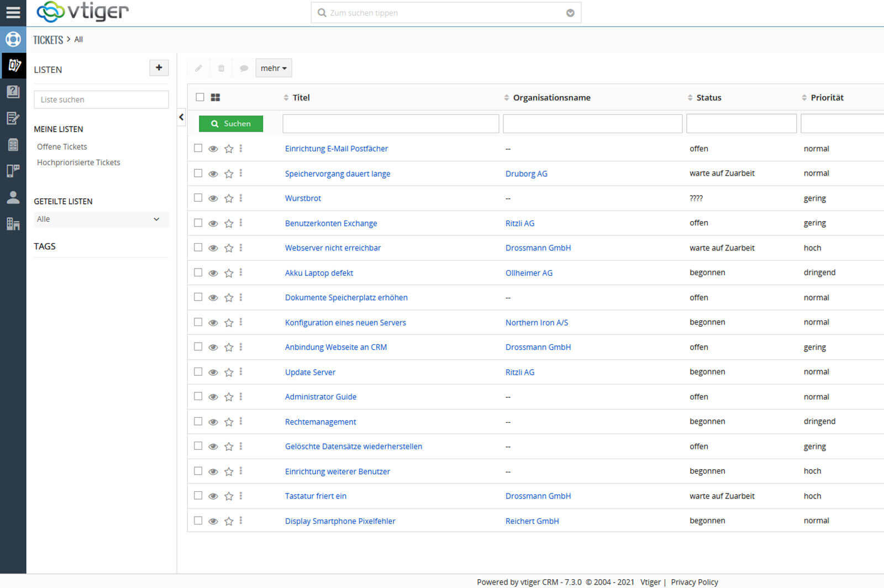Image resolution: width=884 pixels, height=588 pixels.
Task: Collapse the list sidebar with the chevron
Action: 181,117
